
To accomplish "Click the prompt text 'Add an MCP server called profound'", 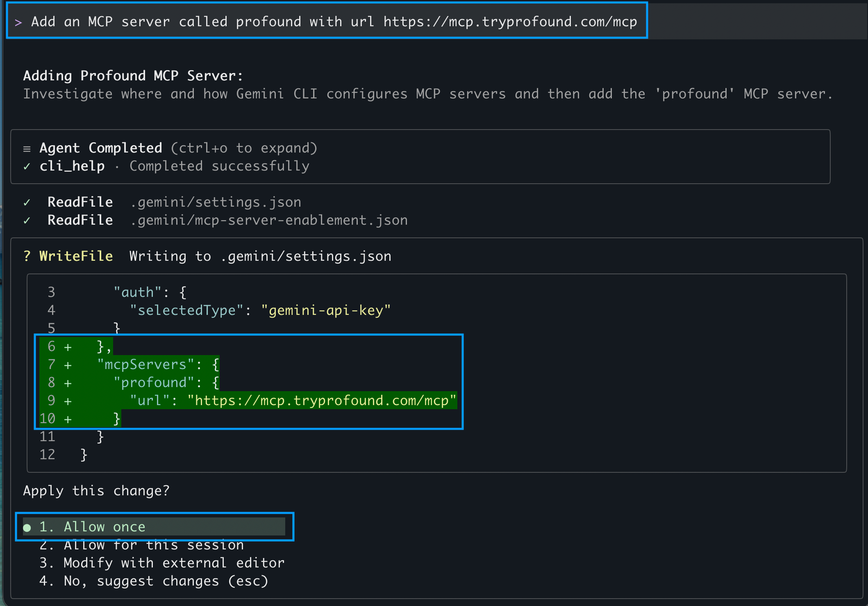I will point(166,21).
